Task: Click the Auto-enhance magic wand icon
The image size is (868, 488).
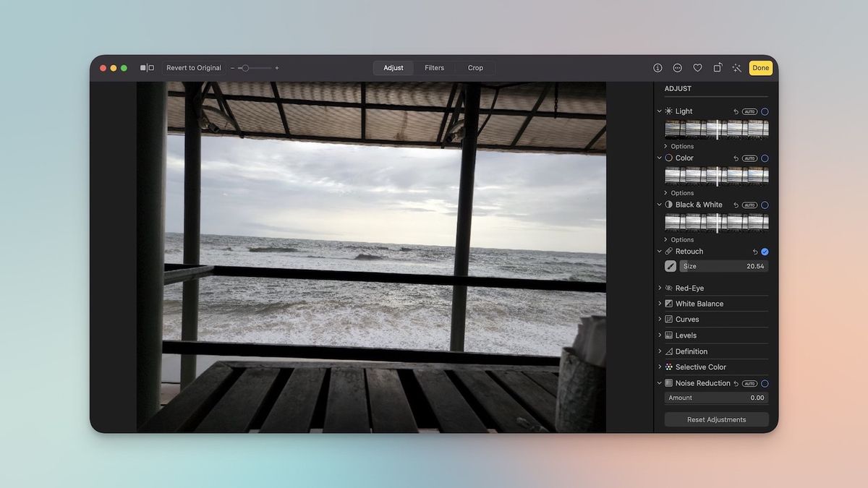Action: click(736, 67)
